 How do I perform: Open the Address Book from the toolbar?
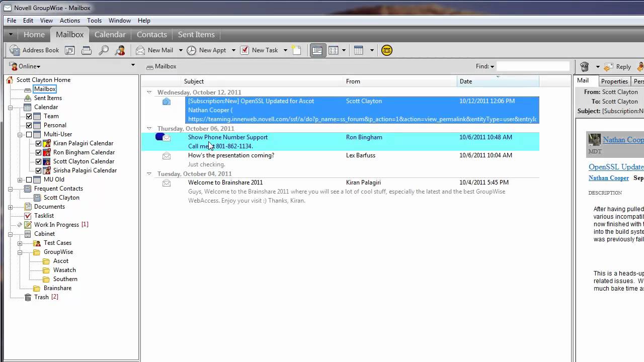click(x=34, y=50)
